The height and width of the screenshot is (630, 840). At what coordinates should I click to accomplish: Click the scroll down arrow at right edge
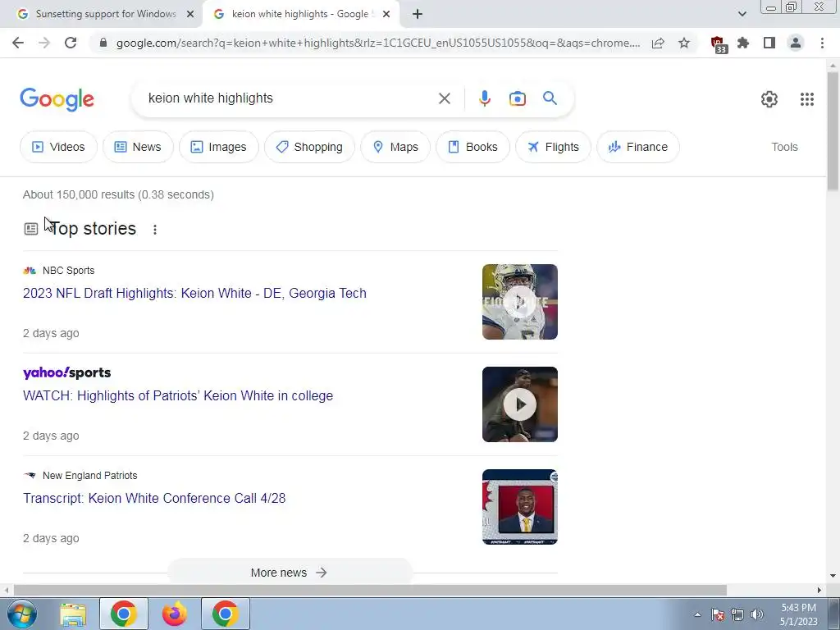833,576
